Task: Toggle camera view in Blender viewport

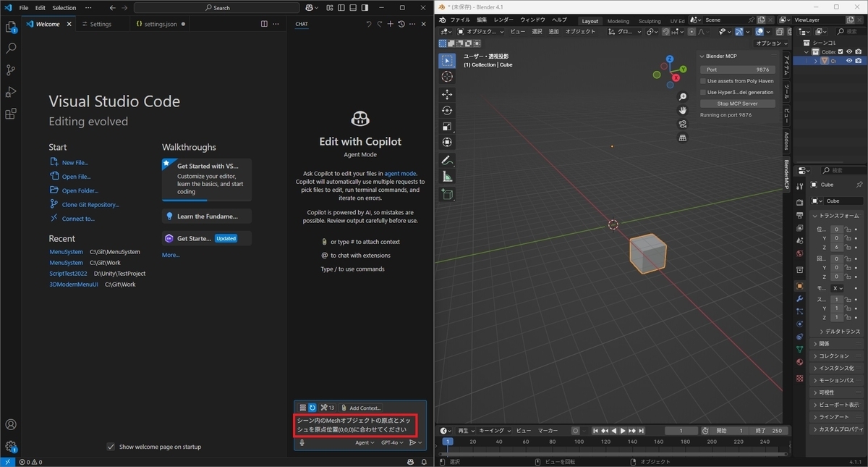Action: coord(682,124)
